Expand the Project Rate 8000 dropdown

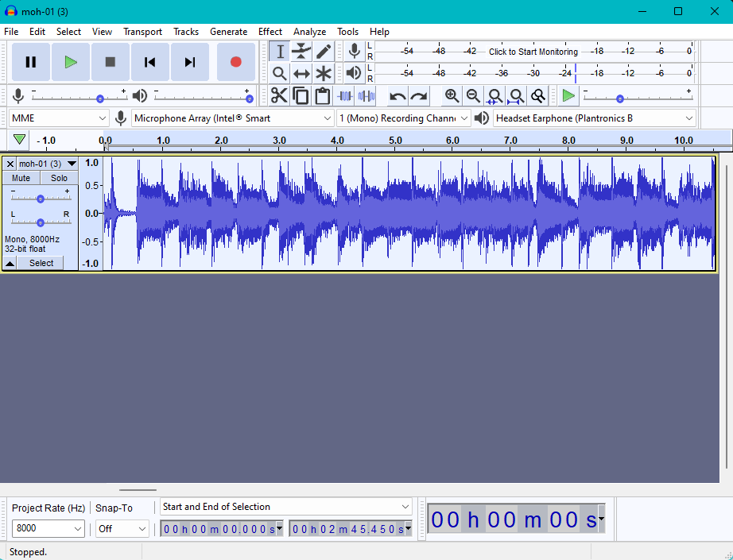[48, 528]
